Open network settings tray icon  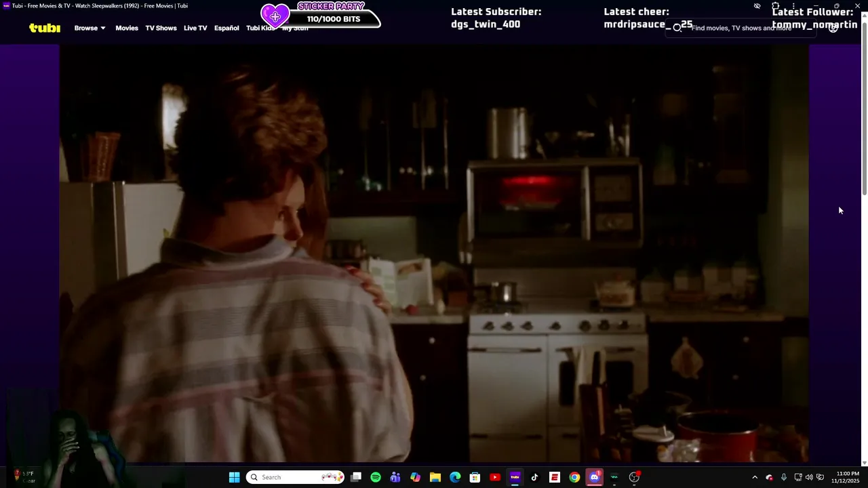[x=798, y=477]
